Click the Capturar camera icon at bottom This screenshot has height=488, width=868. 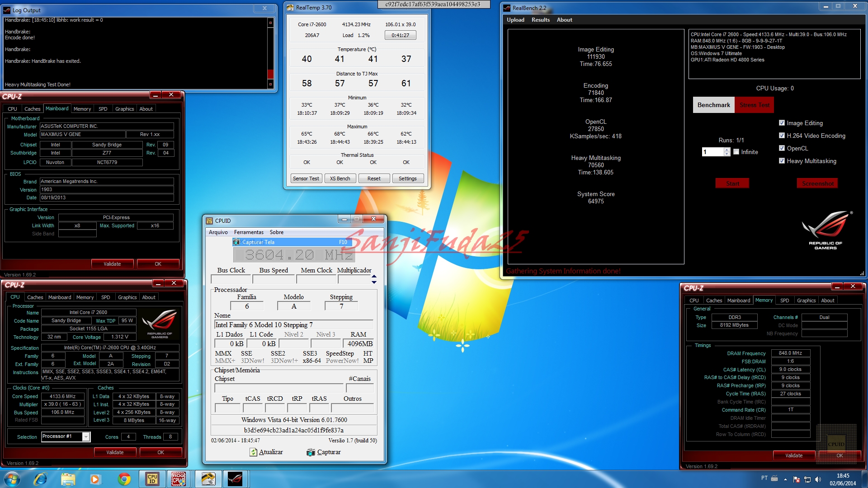(311, 452)
